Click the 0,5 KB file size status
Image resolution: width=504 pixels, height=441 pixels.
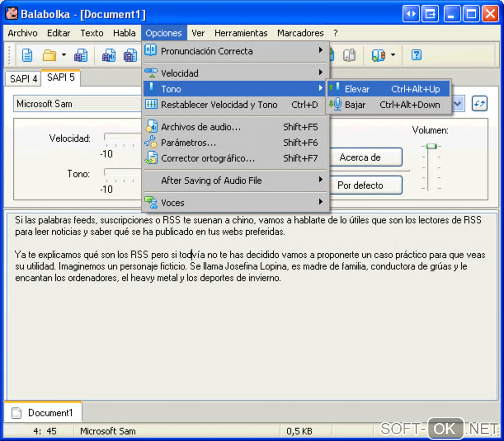pos(299,431)
